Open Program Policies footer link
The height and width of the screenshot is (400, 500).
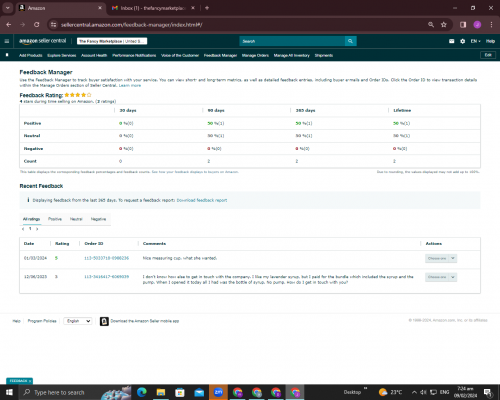coord(42,321)
